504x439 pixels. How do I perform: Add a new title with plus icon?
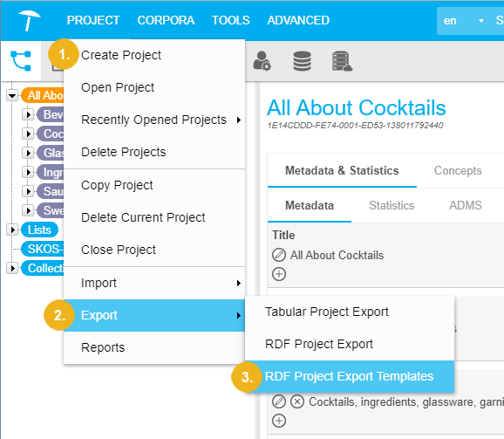(279, 274)
